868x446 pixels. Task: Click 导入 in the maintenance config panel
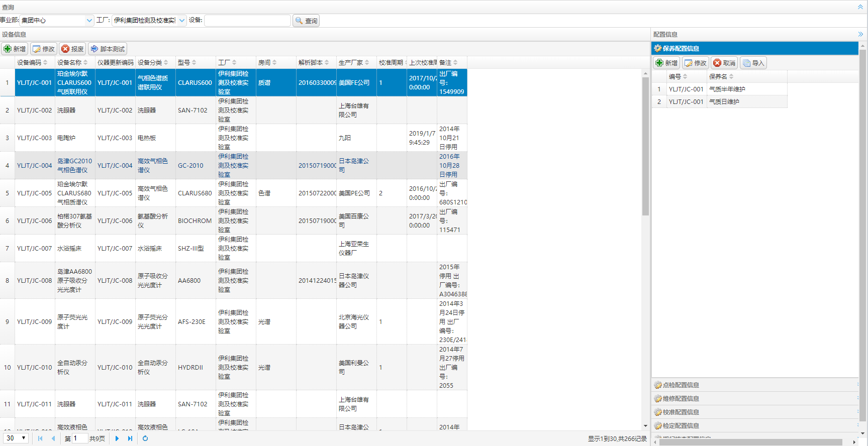coord(753,63)
